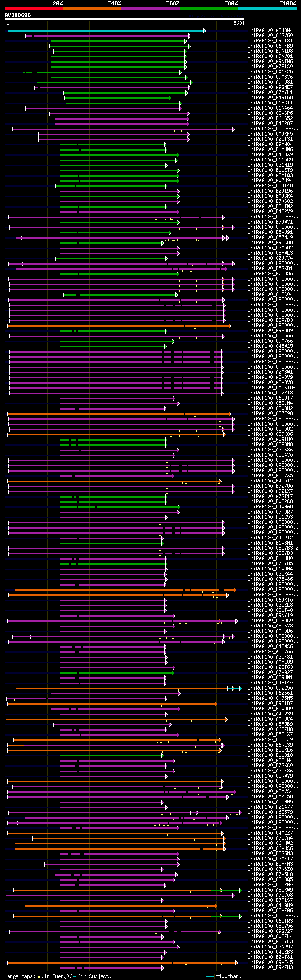Select the UniRef100_B4B2V9 hit label

pos(270,212)
